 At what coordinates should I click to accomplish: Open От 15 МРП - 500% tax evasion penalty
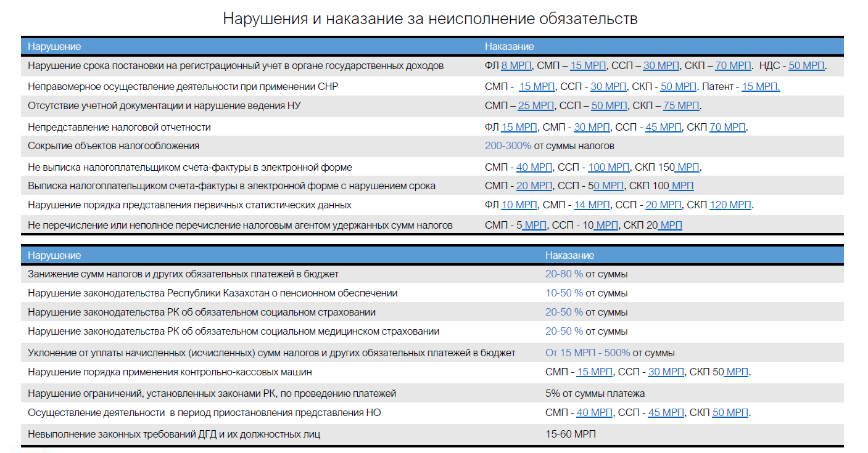click(x=588, y=353)
